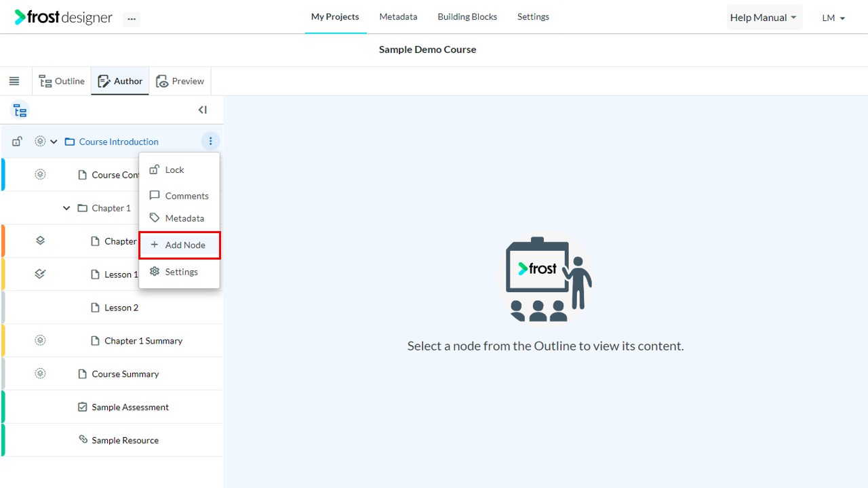Click the page icon of Chapter 1 Summary
The height and width of the screenshot is (488, 868).
pos(96,341)
